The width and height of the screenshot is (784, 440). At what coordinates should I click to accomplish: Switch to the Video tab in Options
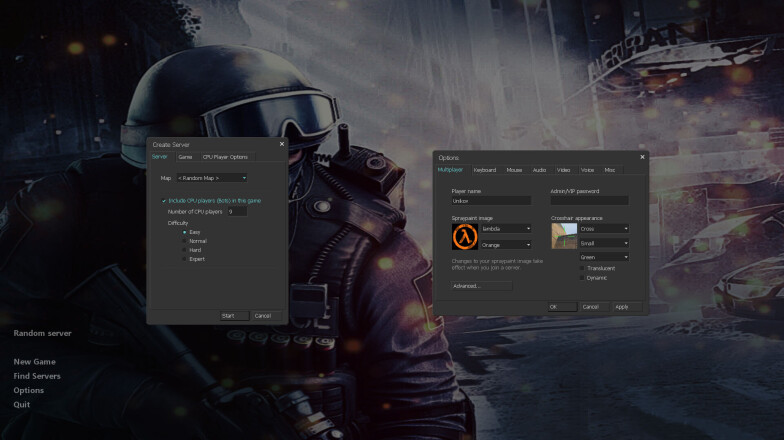coord(564,170)
